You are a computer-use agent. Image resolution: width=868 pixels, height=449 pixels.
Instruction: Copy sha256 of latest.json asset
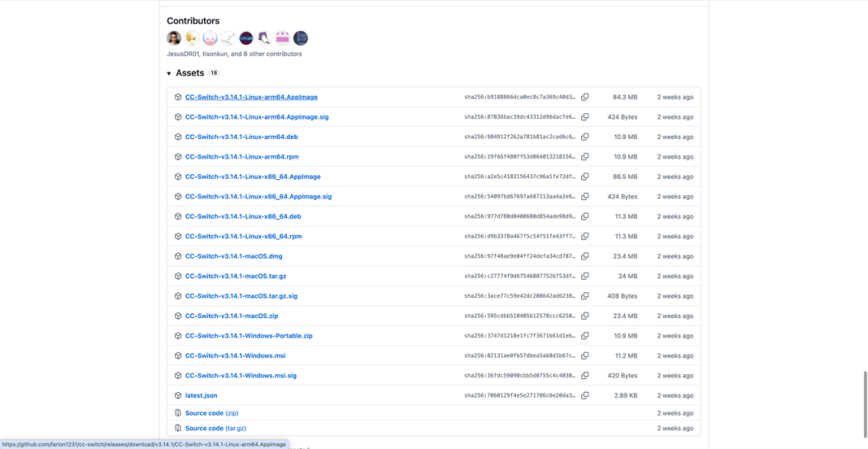click(584, 395)
